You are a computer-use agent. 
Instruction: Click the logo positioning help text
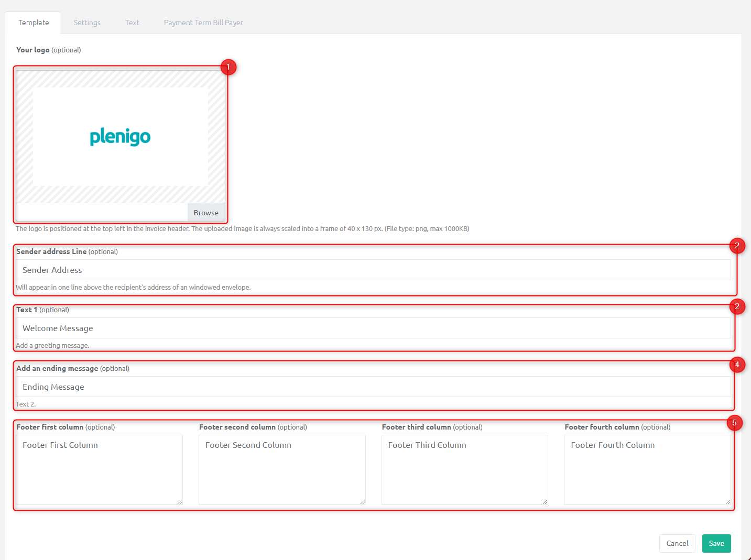pyautogui.click(x=242, y=228)
